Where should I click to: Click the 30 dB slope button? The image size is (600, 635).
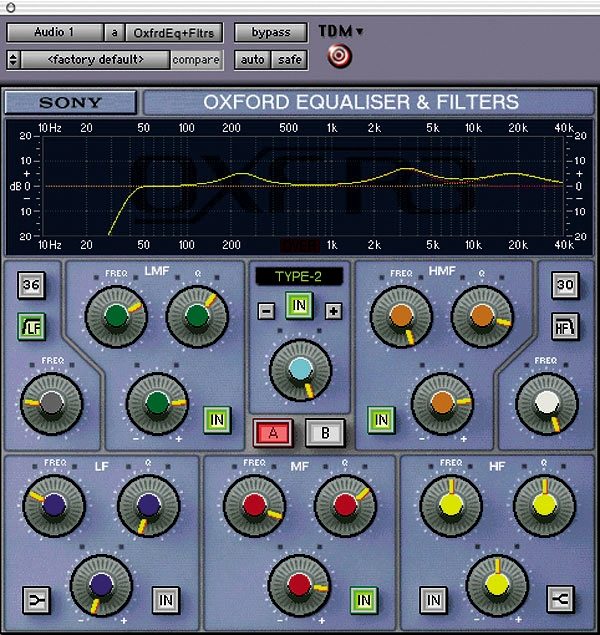565,285
